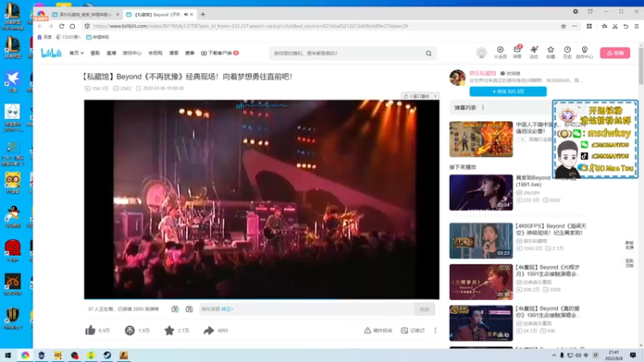Click 稿件投诉 report video link
The height and width of the screenshot is (362, 644).
click(378, 331)
